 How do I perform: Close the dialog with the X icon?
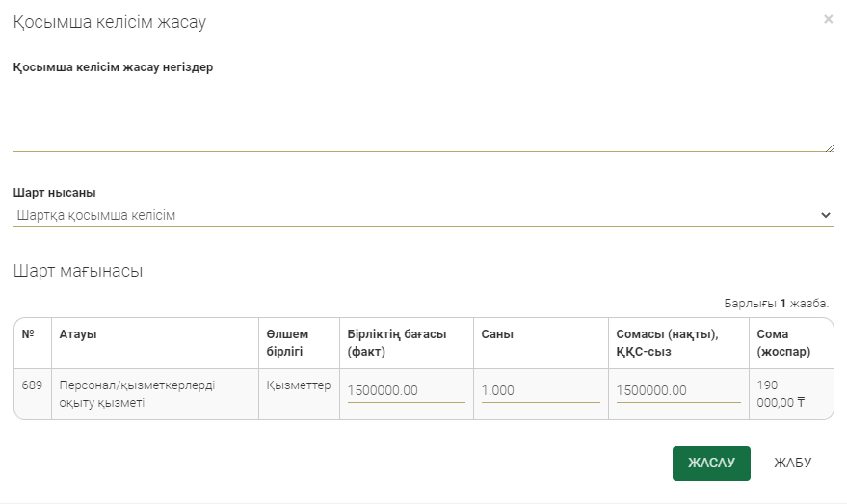828,19
